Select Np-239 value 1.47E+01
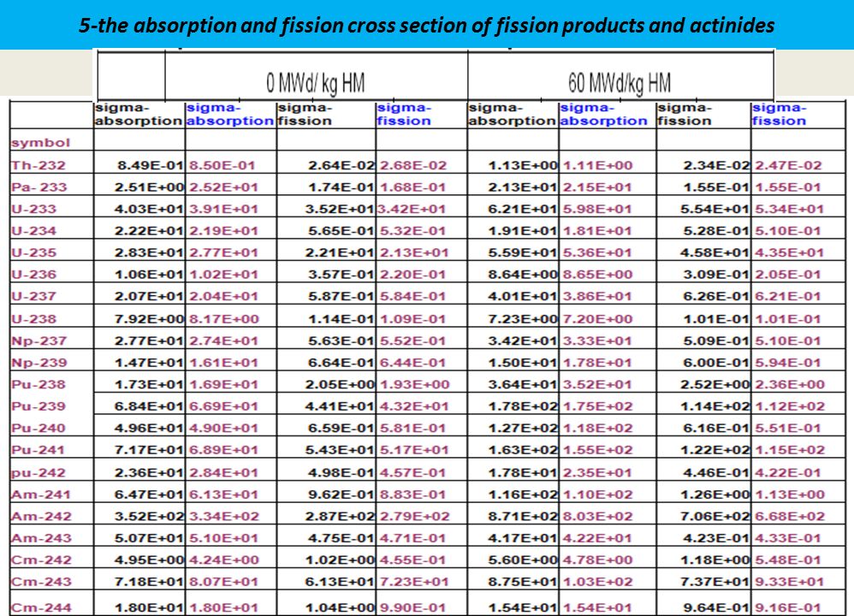This screenshot has width=854, height=616. pos(149,363)
